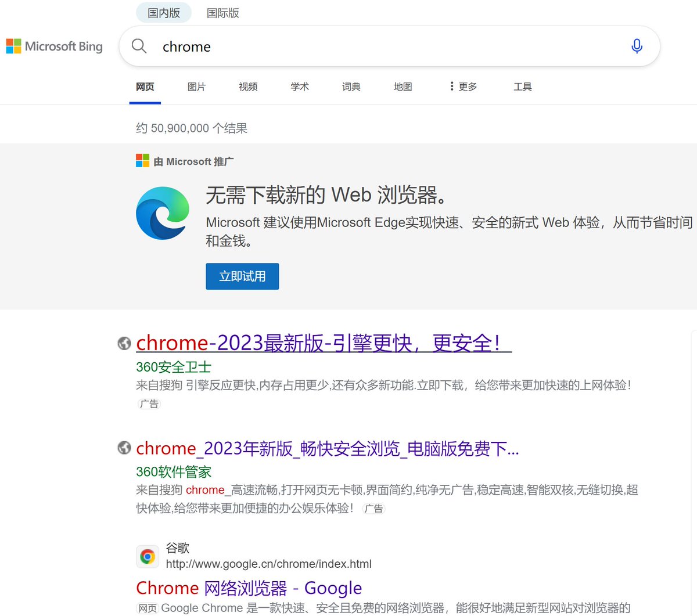This screenshot has width=697, height=616.
Task: Click the 网页 tag before Google Chrome description
Action: click(148, 608)
